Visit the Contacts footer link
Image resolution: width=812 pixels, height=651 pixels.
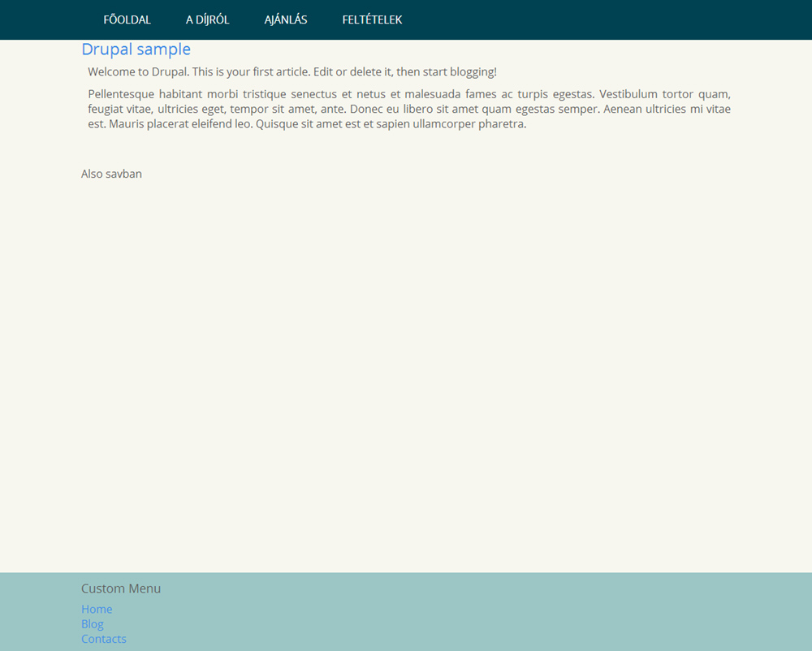click(x=104, y=639)
